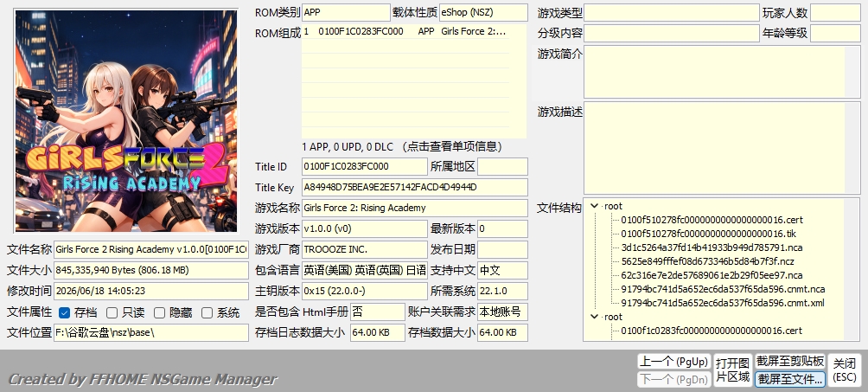Click the 游戏厂商 field TROOOZE INC.
868x392 pixels.
tap(365, 249)
